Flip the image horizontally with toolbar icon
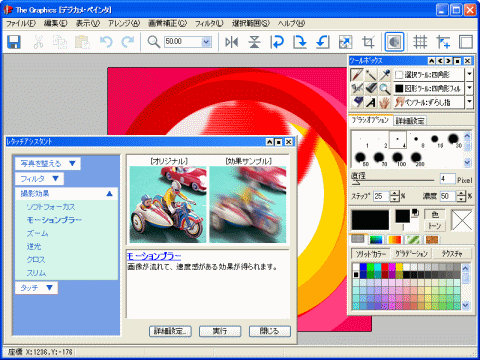The image size is (480, 360). (231, 42)
